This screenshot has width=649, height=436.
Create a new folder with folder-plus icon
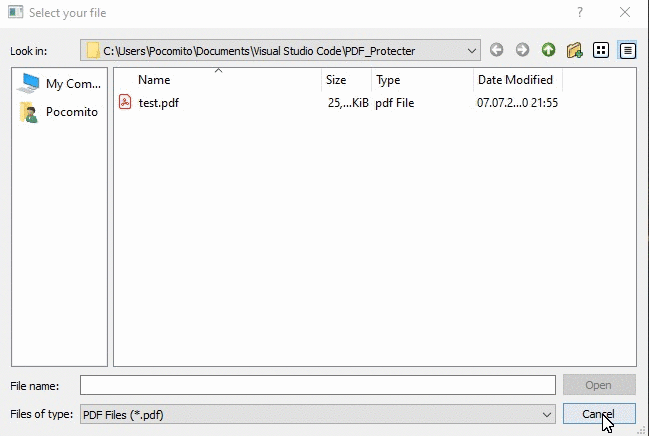pos(574,51)
